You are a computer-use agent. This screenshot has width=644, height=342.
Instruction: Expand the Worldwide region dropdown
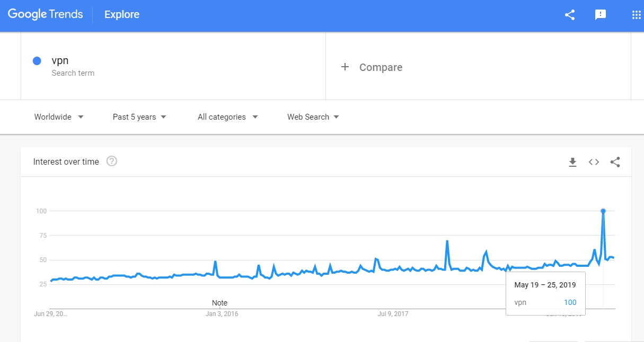tap(59, 117)
